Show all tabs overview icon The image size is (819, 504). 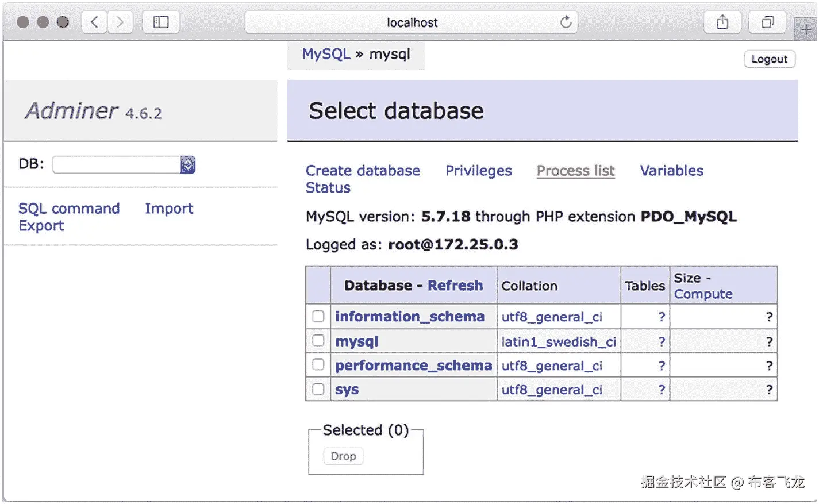coord(767,22)
